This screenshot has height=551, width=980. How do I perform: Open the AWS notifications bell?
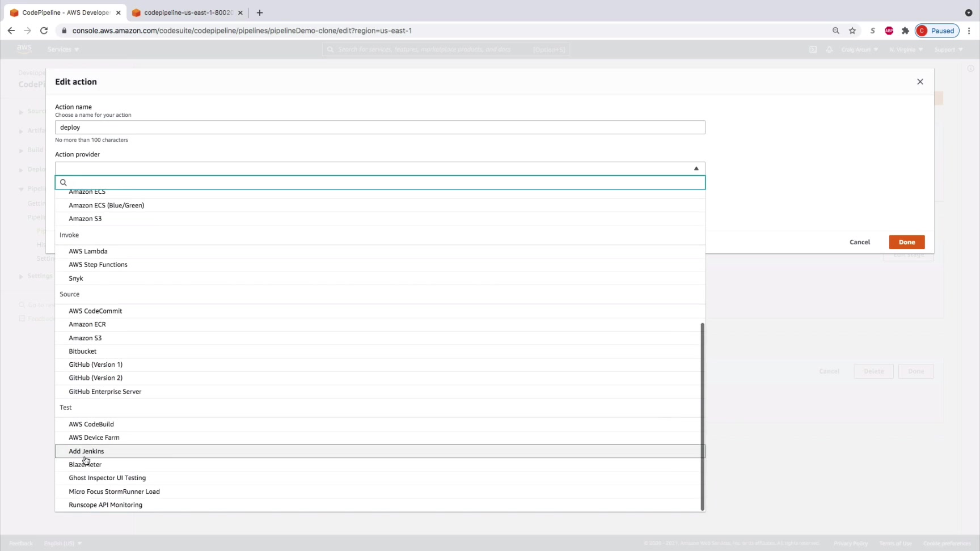coord(829,49)
